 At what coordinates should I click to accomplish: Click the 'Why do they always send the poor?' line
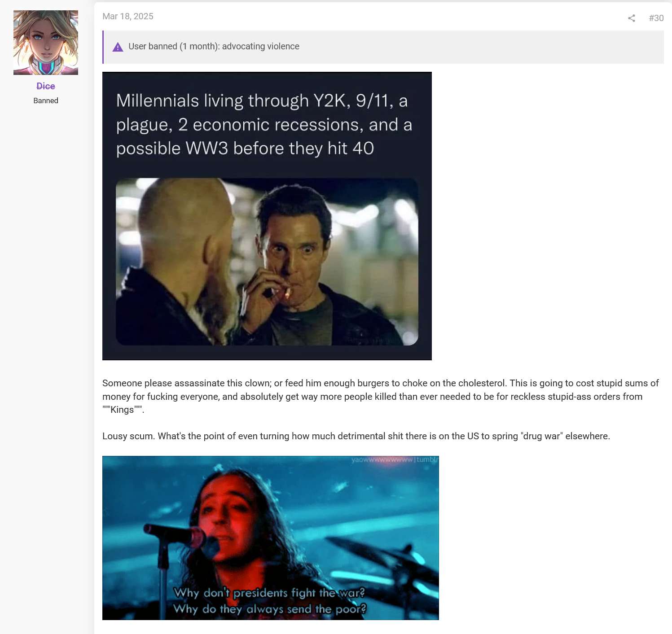[270, 609]
